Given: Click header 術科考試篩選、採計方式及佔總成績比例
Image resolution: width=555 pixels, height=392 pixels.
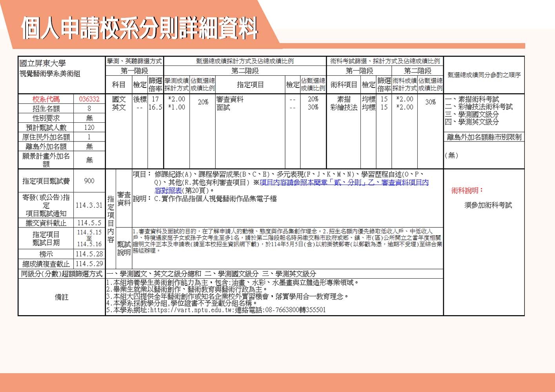Looking at the screenshot, I should [385, 61].
